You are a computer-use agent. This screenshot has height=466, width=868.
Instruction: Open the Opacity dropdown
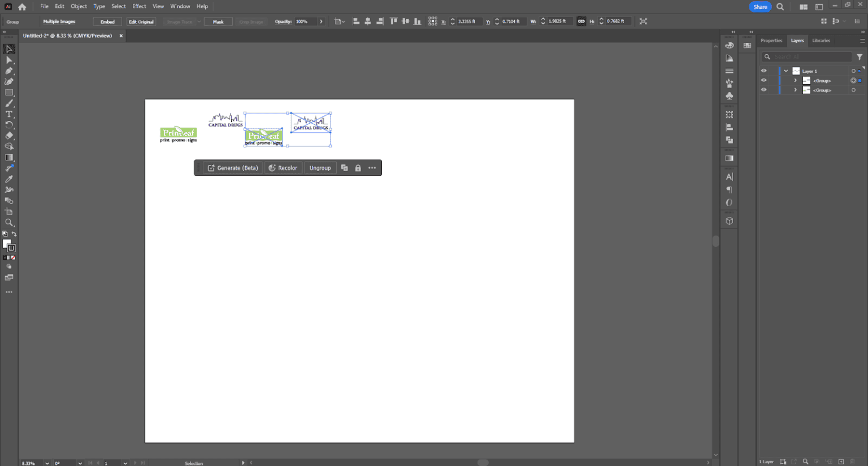pyautogui.click(x=320, y=21)
